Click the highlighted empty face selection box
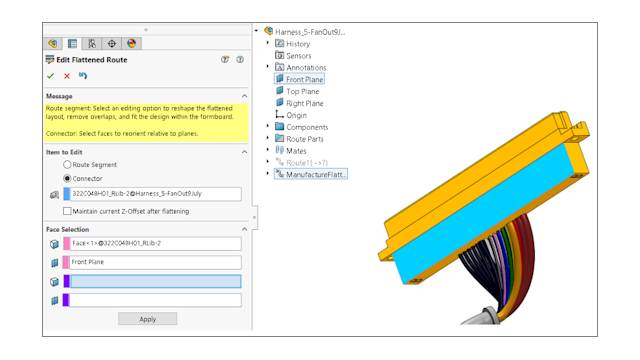640x360 pixels. [156, 281]
